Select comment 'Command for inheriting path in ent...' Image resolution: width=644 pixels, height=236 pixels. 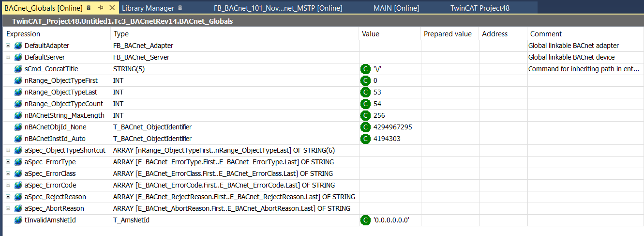pyautogui.click(x=584, y=69)
